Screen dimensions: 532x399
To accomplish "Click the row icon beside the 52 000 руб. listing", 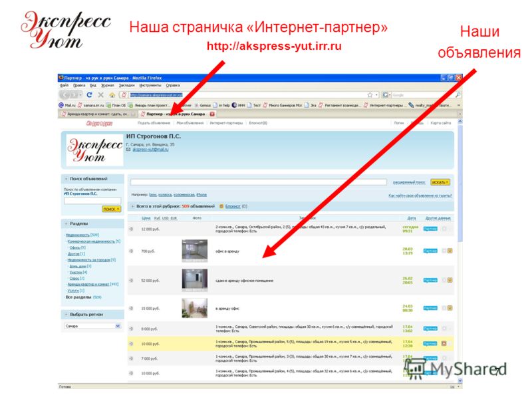I will point(131,281).
